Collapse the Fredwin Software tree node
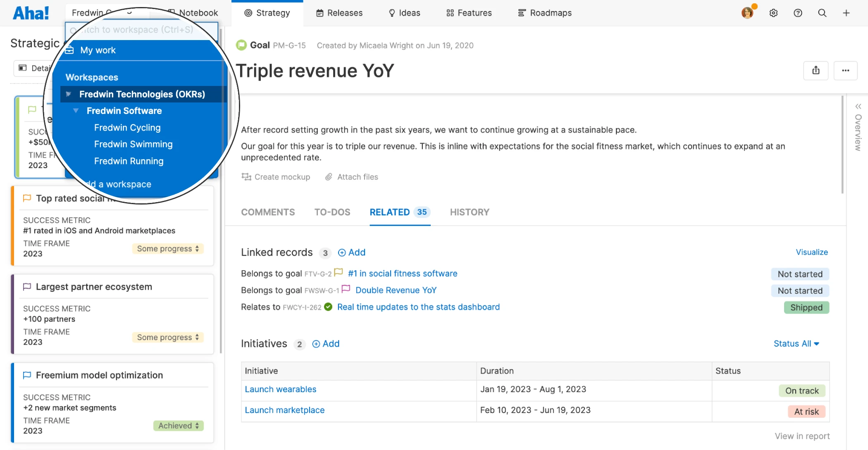Viewport: 868px width, 450px height. tap(76, 111)
